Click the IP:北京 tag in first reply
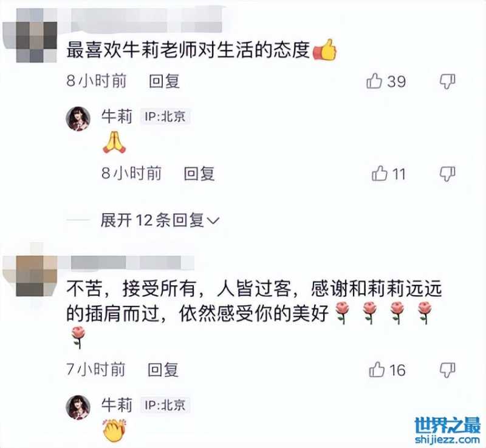This screenshot has height=448, width=486. pyautogui.click(x=165, y=117)
